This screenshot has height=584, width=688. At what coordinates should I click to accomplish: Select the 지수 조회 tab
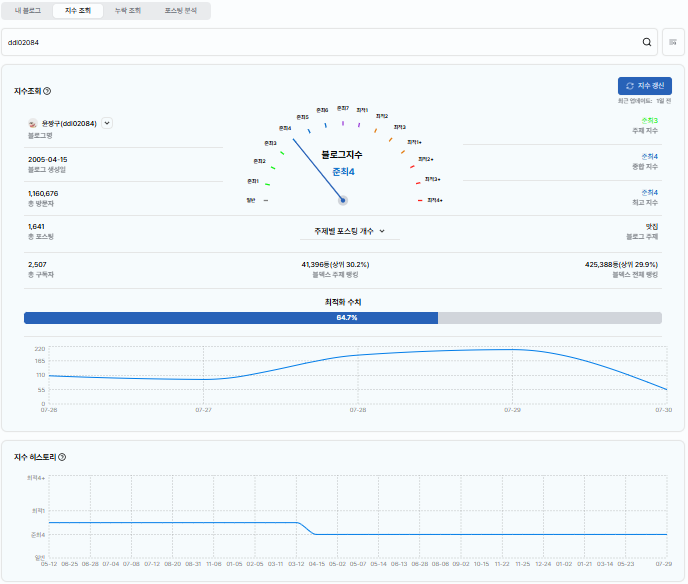coord(78,11)
